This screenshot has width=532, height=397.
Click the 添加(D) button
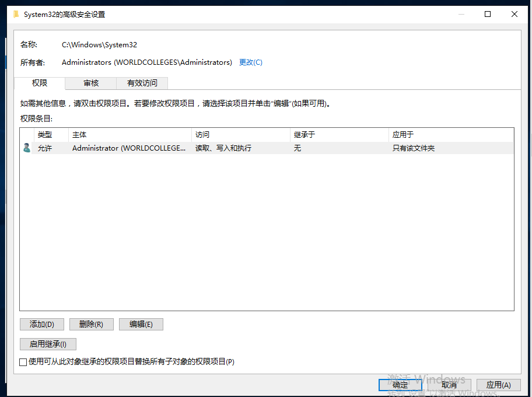(x=41, y=324)
